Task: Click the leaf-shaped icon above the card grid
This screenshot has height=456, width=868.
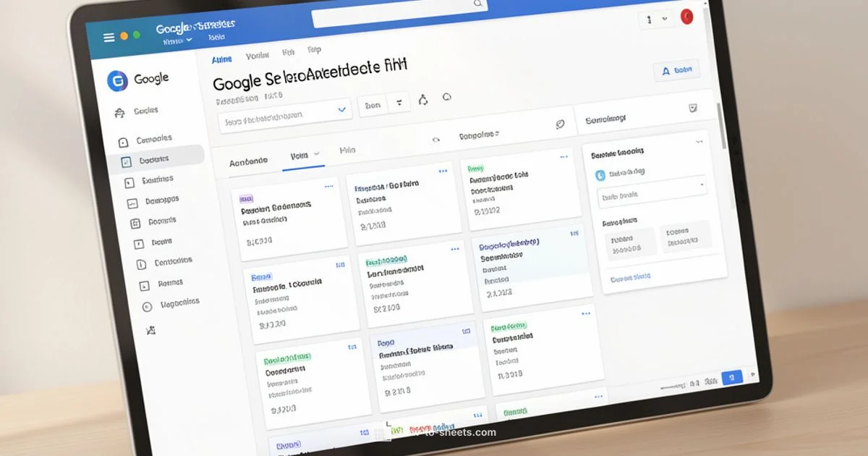Action: click(559, 124)
